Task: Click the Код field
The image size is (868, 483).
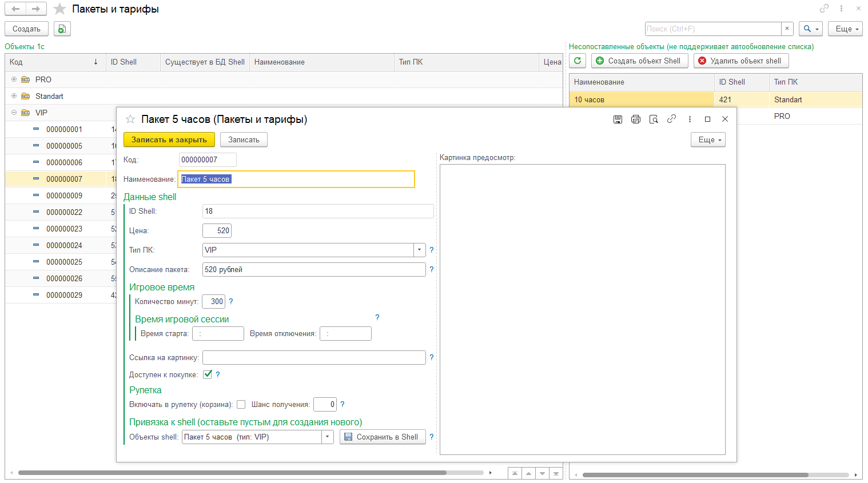Action: (208, 159)
